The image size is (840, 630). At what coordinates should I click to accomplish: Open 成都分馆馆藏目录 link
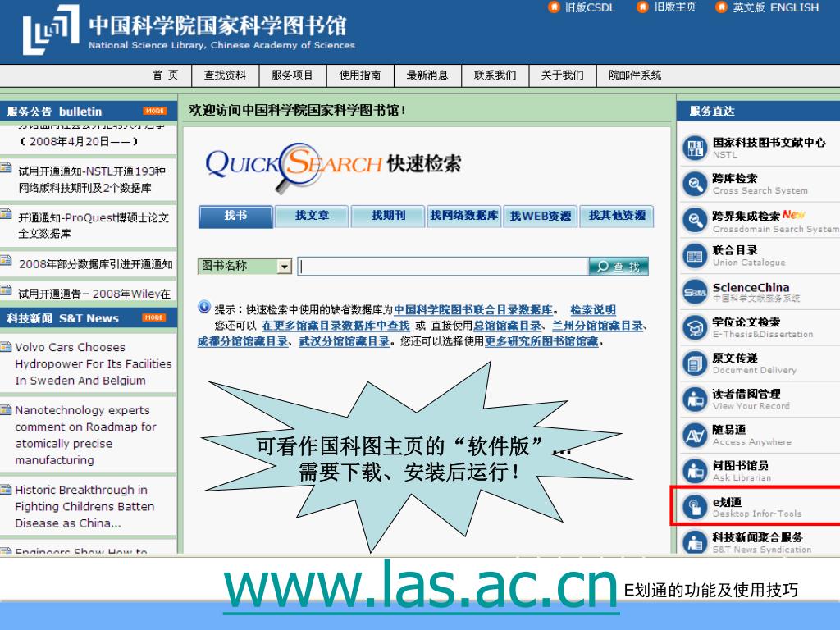pyautogui.click(x=243, y=341)
